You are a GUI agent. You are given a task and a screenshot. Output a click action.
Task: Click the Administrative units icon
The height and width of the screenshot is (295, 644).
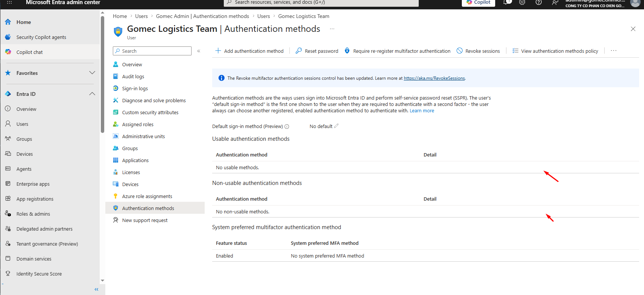116,136
